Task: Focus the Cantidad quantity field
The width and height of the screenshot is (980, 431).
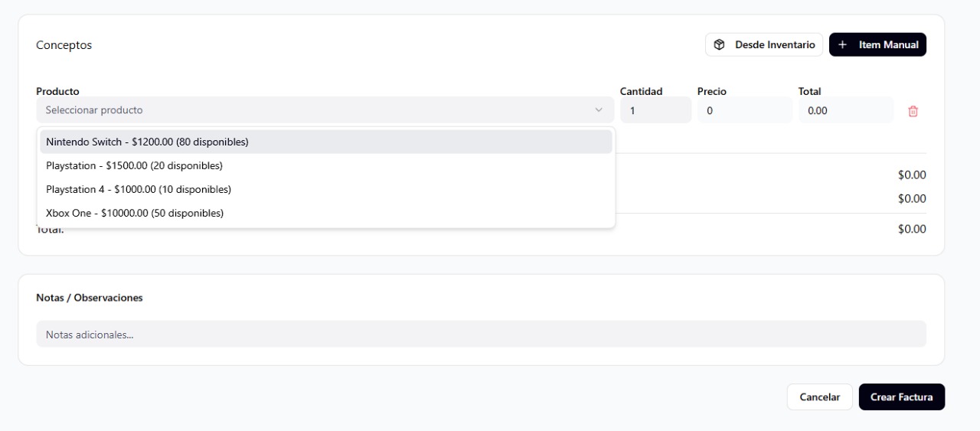Action: [x=655, y=111]
